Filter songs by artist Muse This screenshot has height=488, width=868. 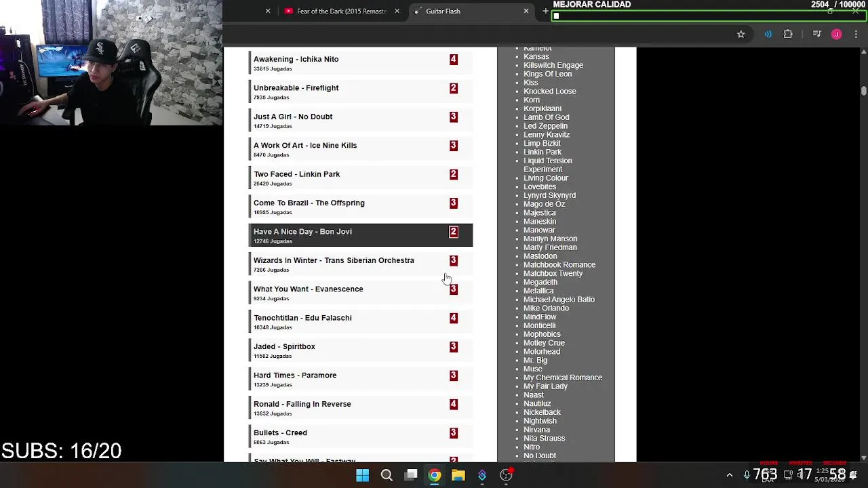click(x=533, y=369)
